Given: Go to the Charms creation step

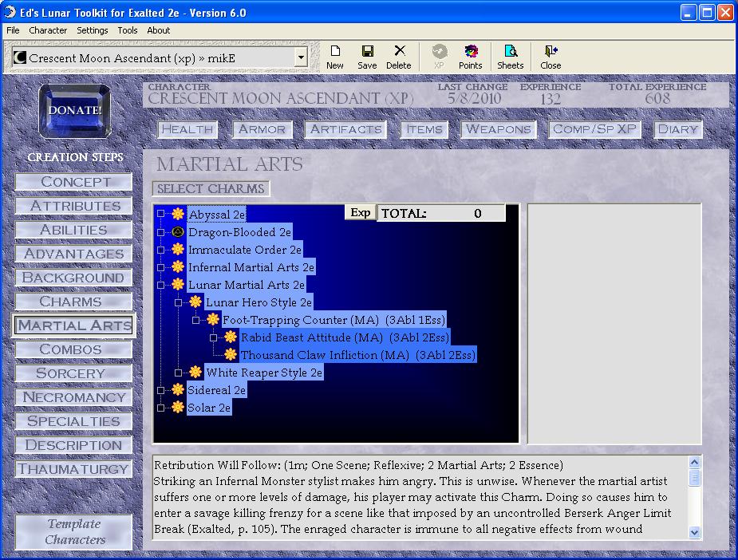Looking at the screenshot, I should (74, 302).
